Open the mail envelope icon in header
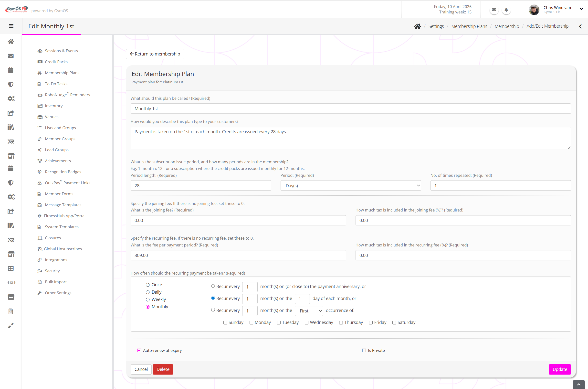588x389 pixels. pos(494,10)
